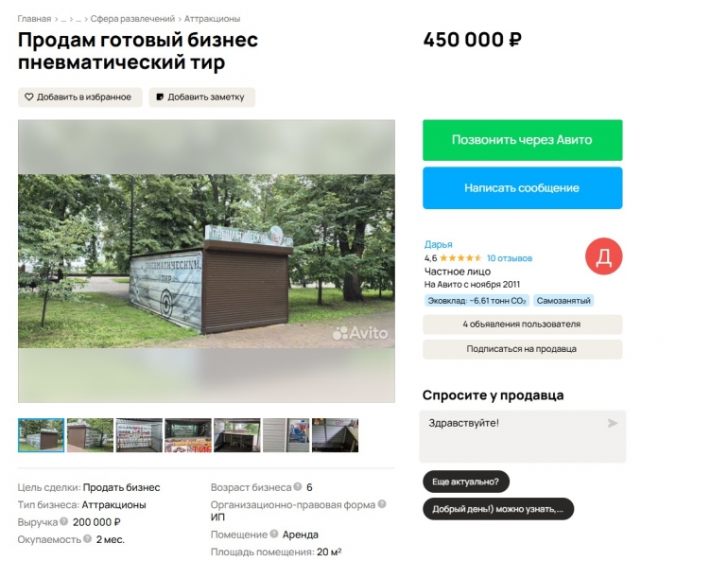Click the Самозанятый badge
728x561 pixels.
tap(563, 301)
